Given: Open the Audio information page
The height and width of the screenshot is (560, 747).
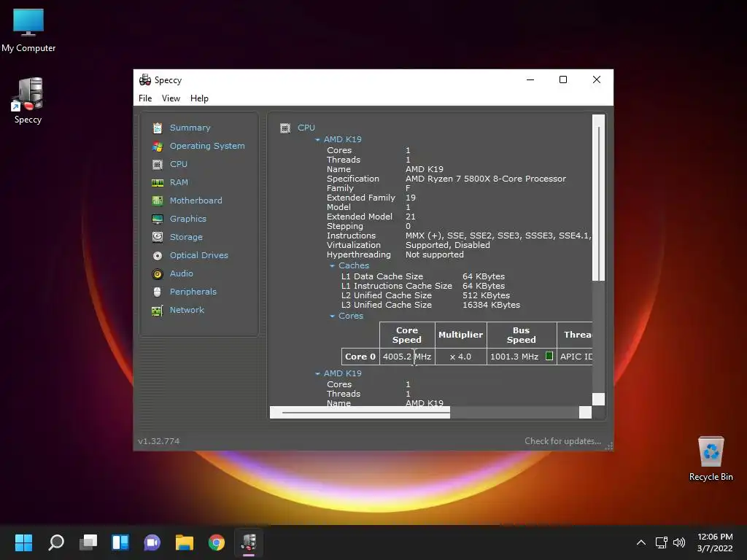Looking at the screenshot, I should click(x=182, y=274).
